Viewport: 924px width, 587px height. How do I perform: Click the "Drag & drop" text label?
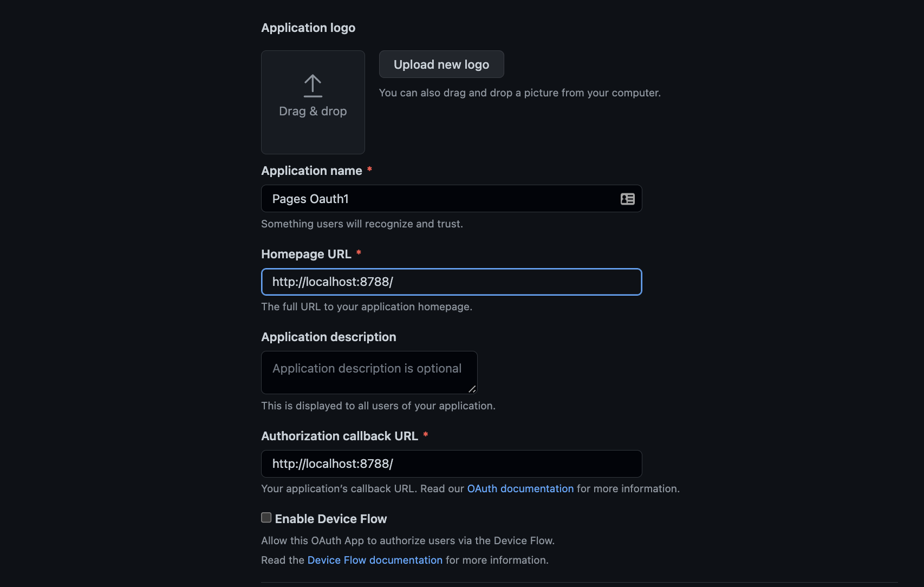point(313,111)
